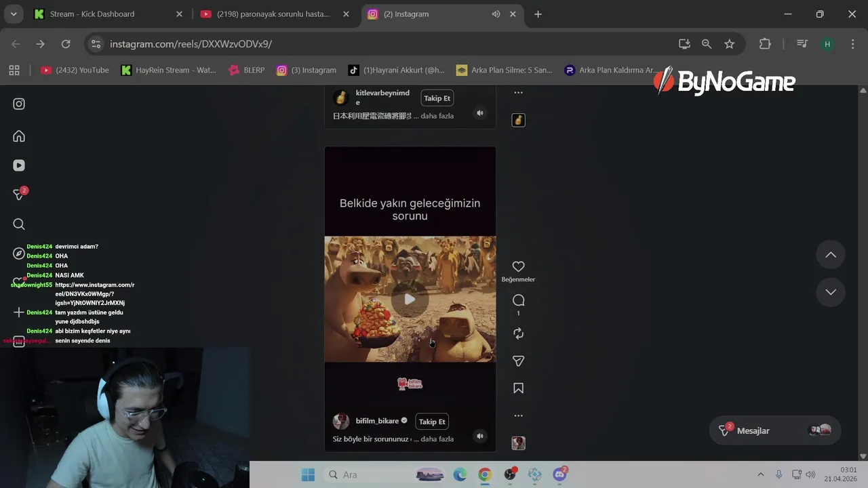
Task: View site information icon in address bar
Action: point(96,44)
